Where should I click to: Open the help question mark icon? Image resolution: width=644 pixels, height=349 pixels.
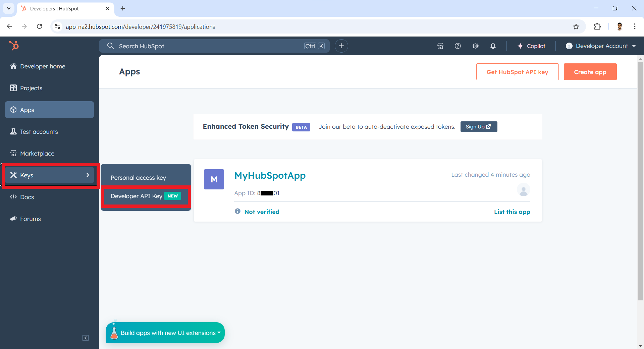(x=458, y=46)
